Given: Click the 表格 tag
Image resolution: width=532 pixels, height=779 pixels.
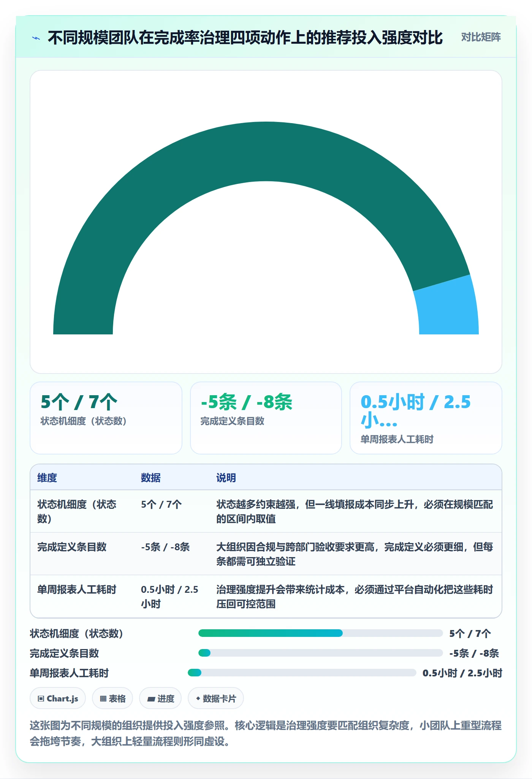Looking at the screenshot, I should [x=112, y=698].
